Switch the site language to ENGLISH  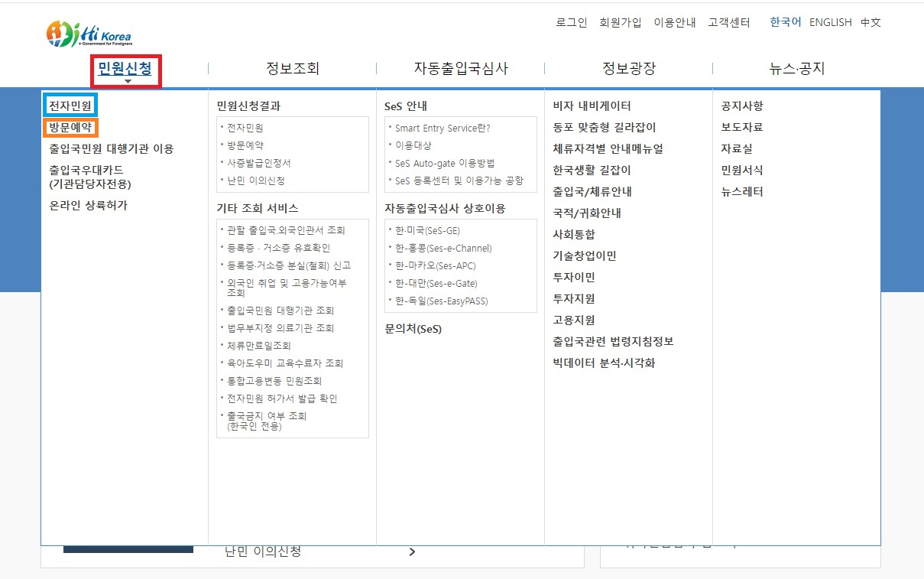[830, 22]
